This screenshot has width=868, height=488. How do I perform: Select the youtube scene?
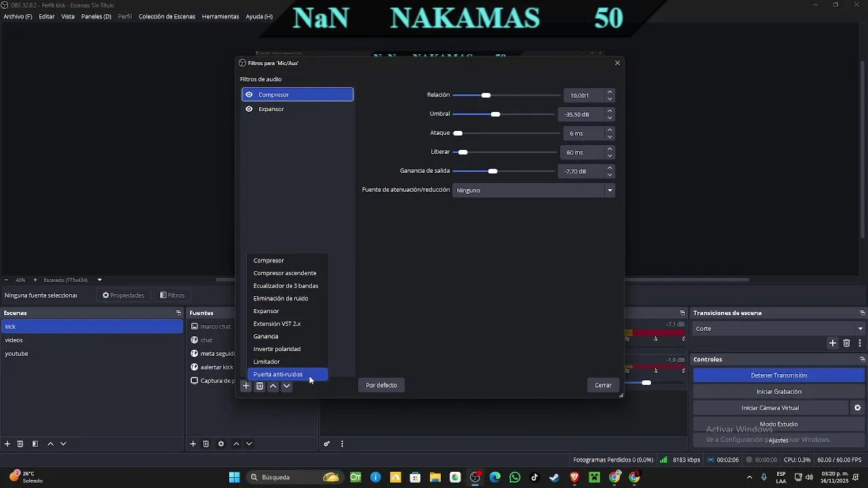click(92, 354)
